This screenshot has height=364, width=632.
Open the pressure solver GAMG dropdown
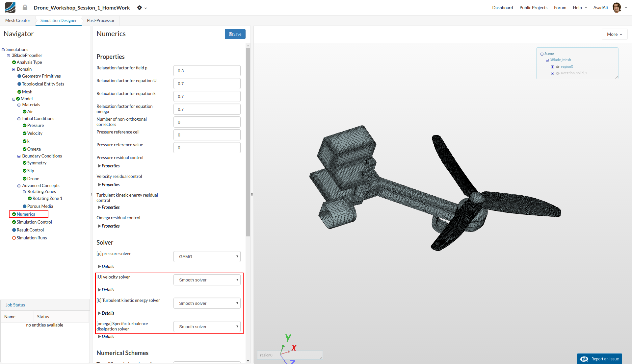pos(207,257)
